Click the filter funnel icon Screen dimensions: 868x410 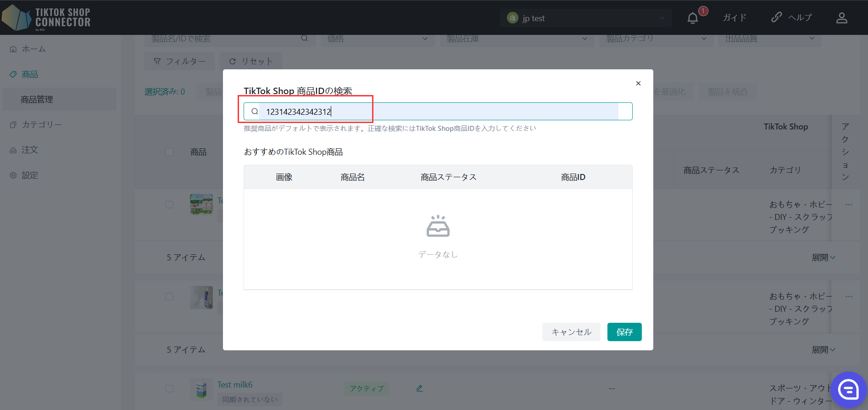(x=157, y=61)
